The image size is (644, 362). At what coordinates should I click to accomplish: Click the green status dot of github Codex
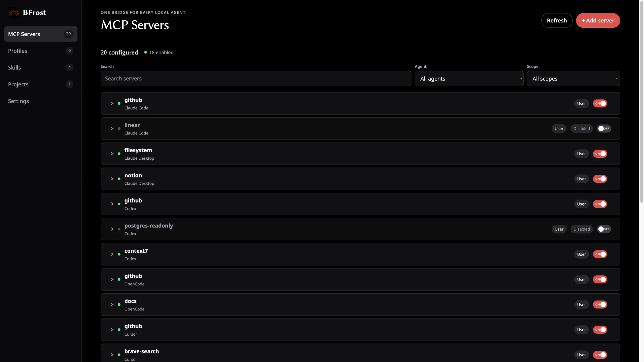[x=119, y=204]
